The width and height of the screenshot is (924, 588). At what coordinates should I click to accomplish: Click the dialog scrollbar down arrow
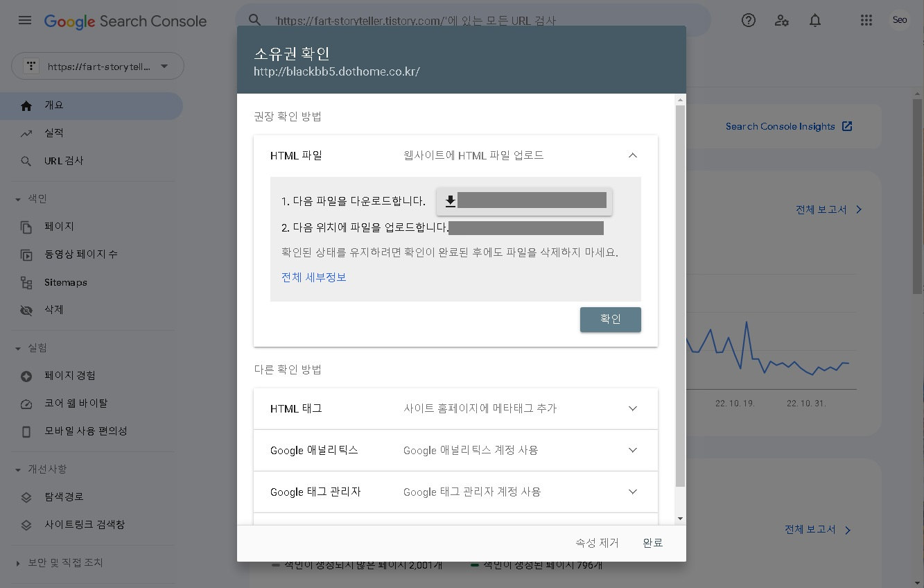(680, 519)
